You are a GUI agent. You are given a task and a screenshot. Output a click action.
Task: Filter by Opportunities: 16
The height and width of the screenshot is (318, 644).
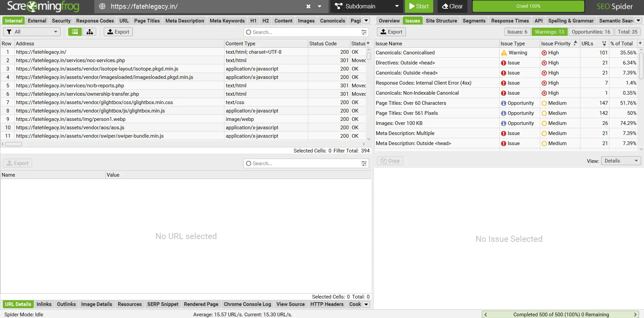591,32
